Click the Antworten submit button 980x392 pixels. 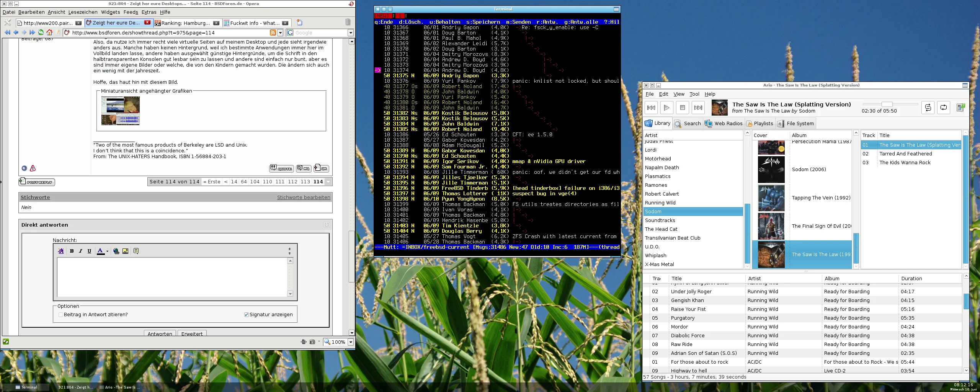pos(160,333)
